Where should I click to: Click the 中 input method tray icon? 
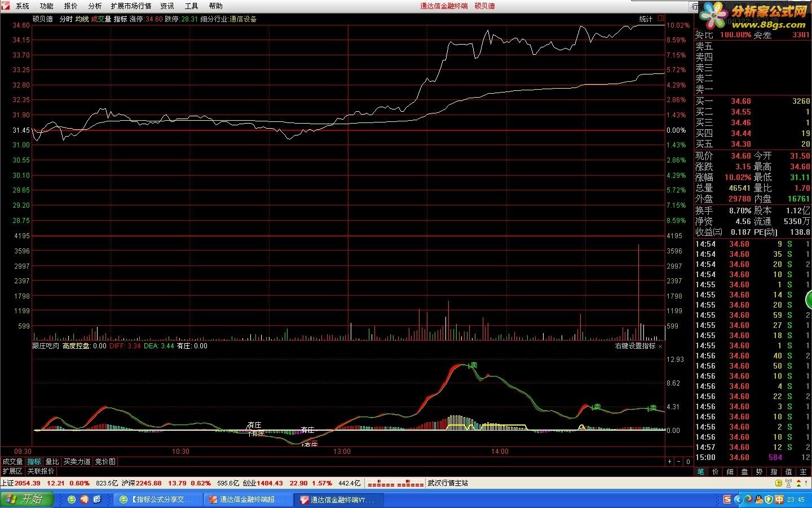click(779, 500)
